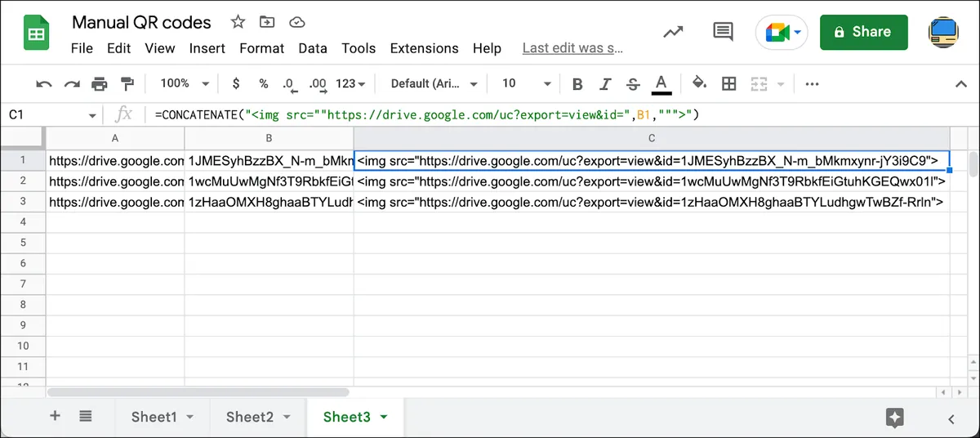Switch to the Sheet1 tab
Screen dimensions: 980x438
(x=154, y=417)
